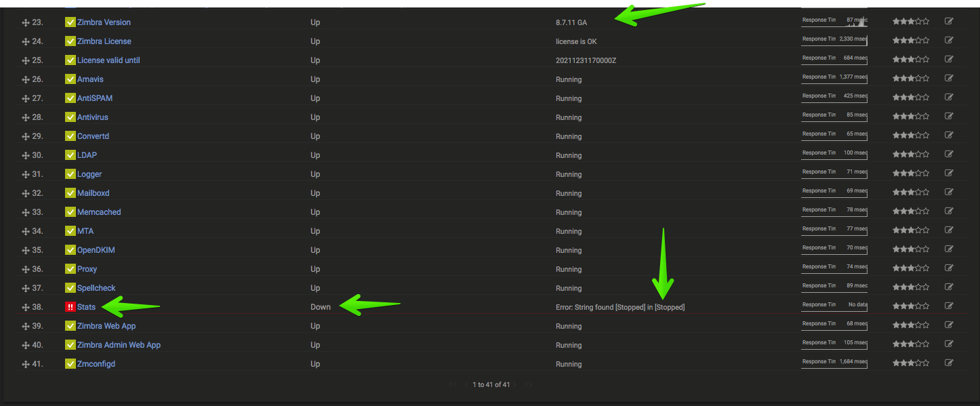
Task: Select the move handle for row 41
Action: coord(26,364)
